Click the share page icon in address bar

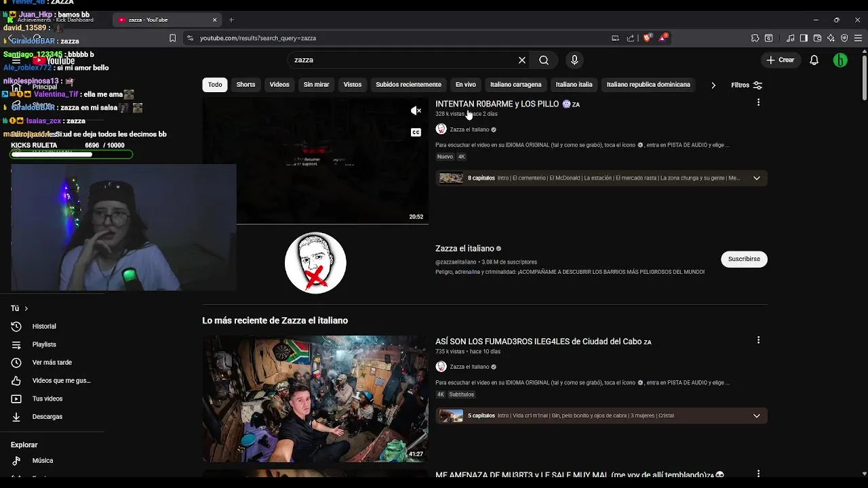point(631,38)
